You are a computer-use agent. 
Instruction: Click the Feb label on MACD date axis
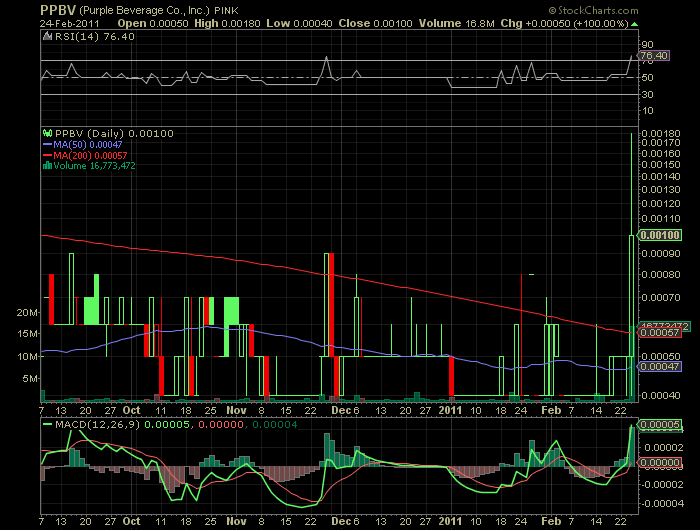pyautogui.click(x=551, y=521)
